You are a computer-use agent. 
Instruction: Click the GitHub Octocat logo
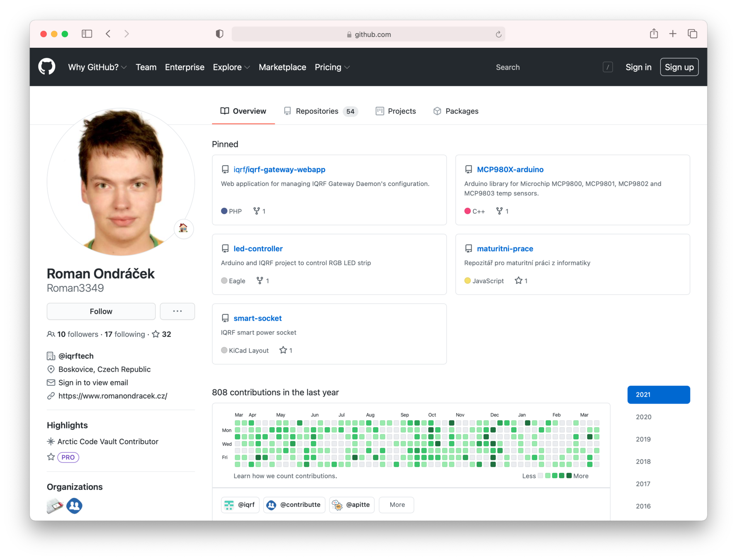(x=47, y=67)
